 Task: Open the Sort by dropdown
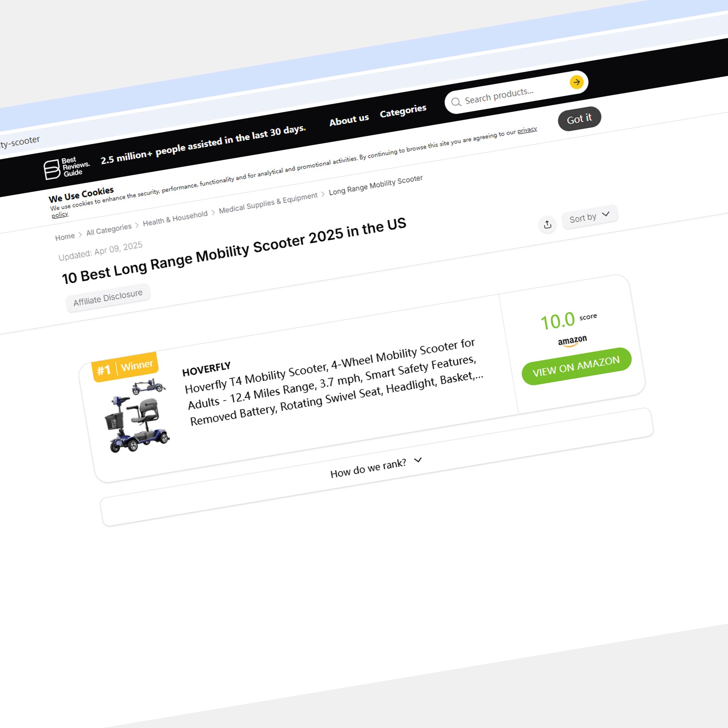coord(589,217)
